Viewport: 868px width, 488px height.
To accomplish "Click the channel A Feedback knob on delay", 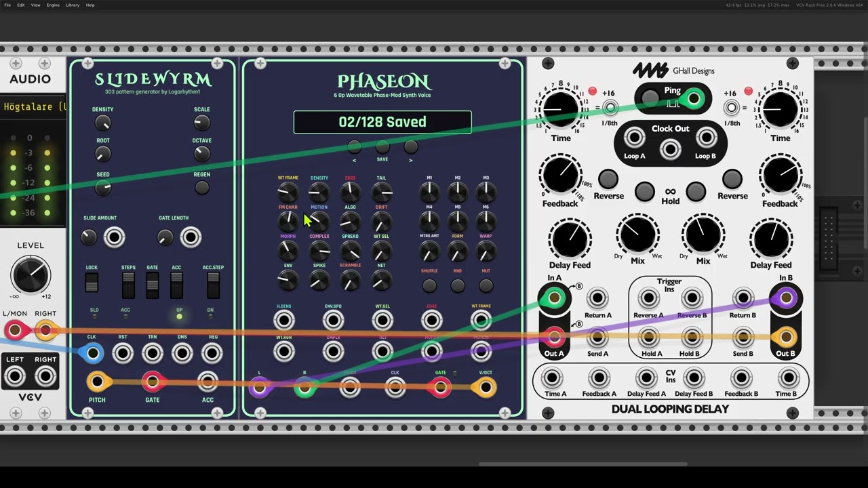I will 561,176.
